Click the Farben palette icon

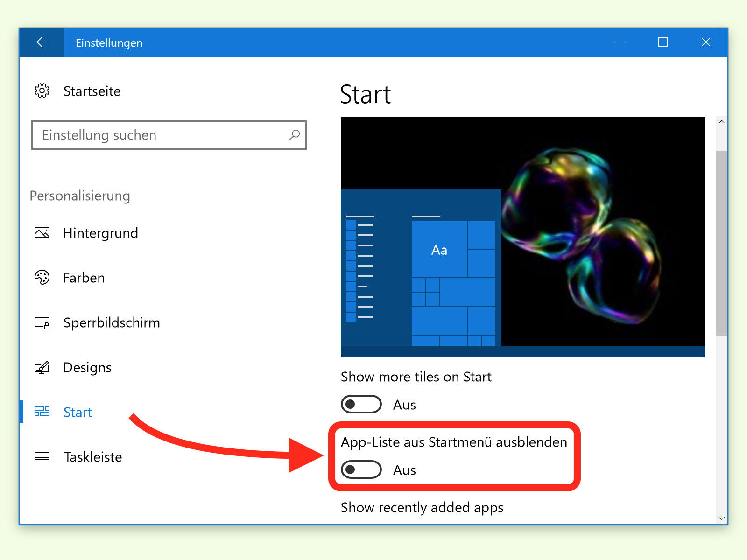tap(42, 277)
